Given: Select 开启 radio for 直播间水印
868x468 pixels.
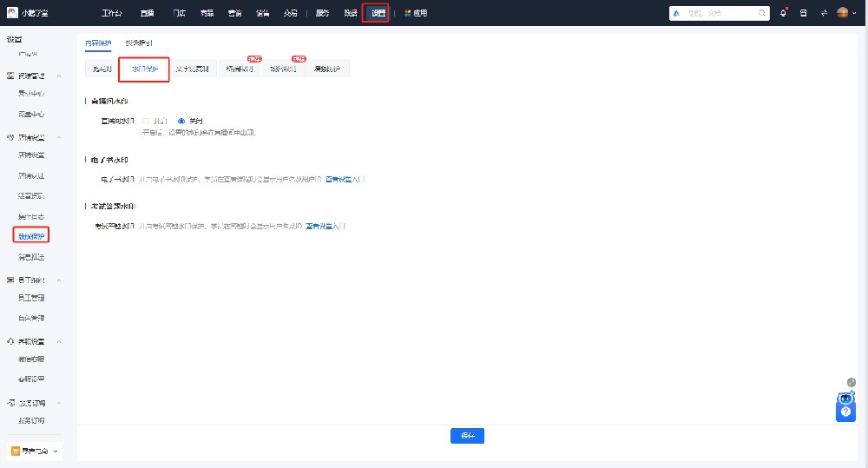Looking at the screenshot, I should pos(146,122).
